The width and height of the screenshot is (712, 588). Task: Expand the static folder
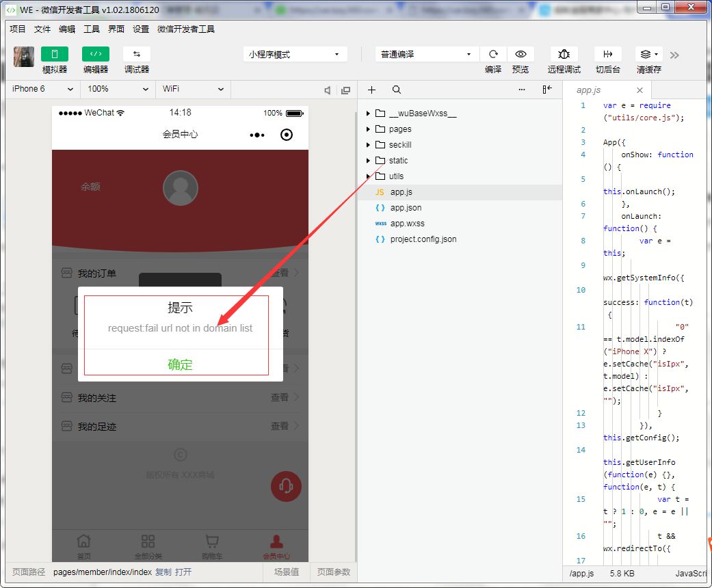pyautogui.click(x=460, y=160)
